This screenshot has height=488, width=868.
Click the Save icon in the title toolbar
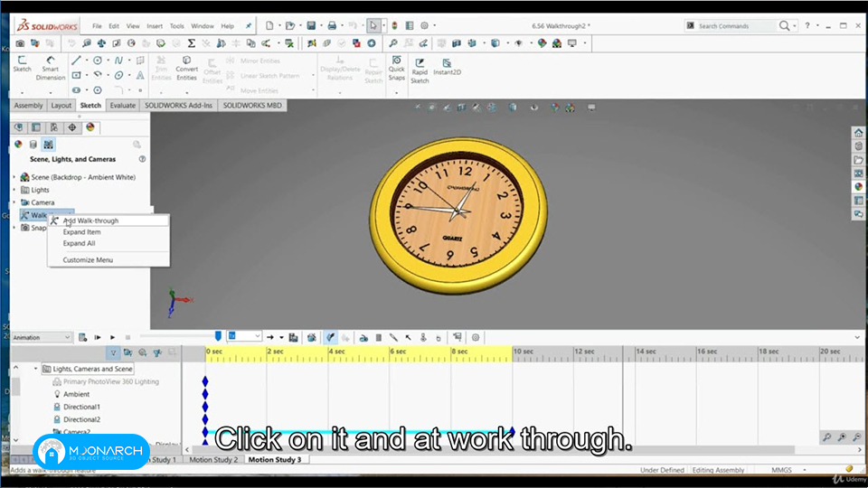[x=311, y=25]
